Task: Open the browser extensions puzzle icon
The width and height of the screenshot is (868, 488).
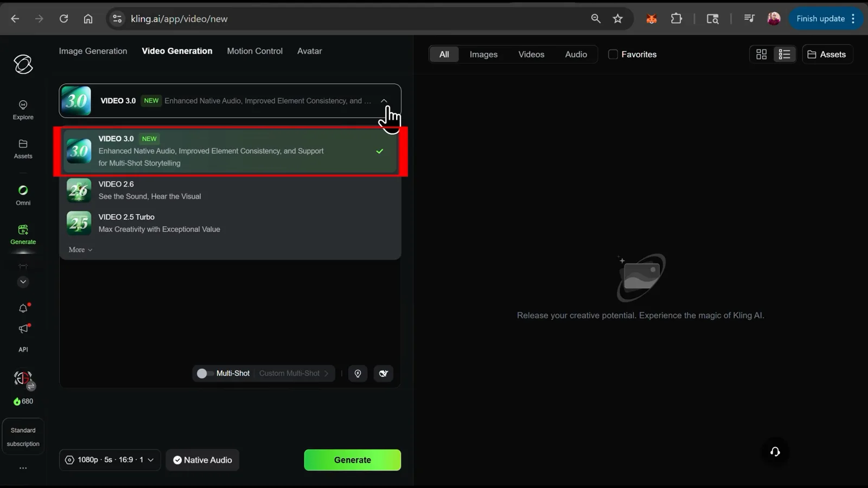Action: click(x=676, y=19)
